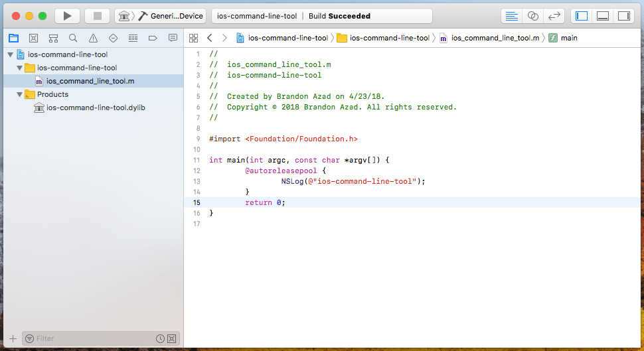Run the build with the Play button
This screenshot has width=644, height=351.
coord(67,16)
